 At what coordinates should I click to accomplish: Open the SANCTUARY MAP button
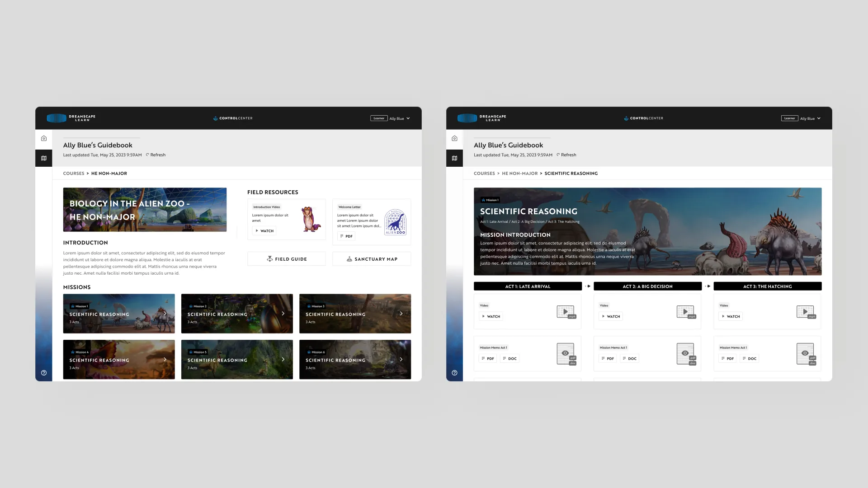pyautogui.click(x=372, y=259)
